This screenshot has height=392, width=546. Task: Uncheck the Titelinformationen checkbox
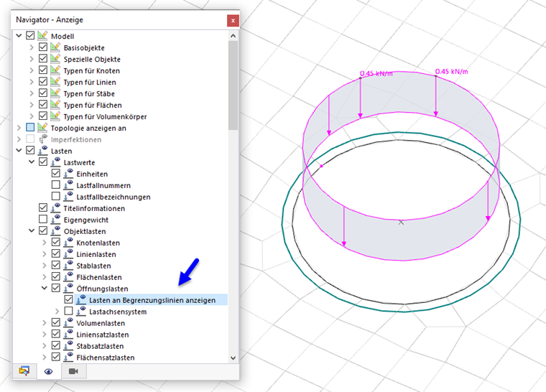(43, 207)
